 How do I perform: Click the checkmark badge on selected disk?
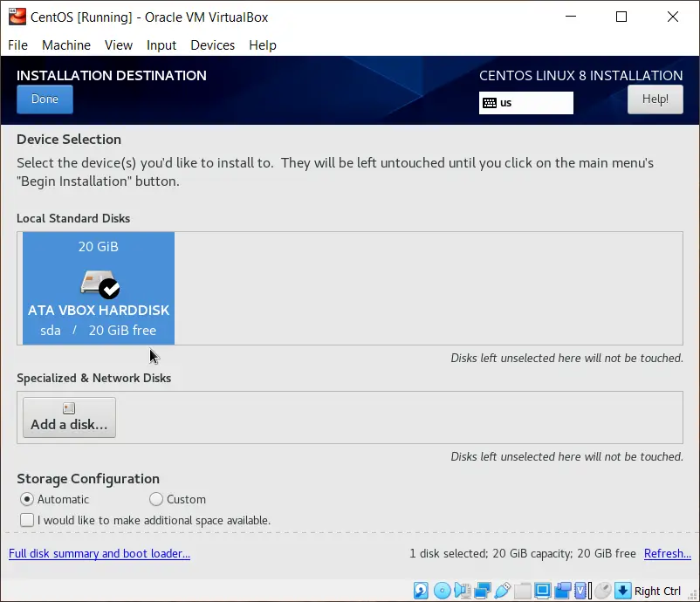109,289
